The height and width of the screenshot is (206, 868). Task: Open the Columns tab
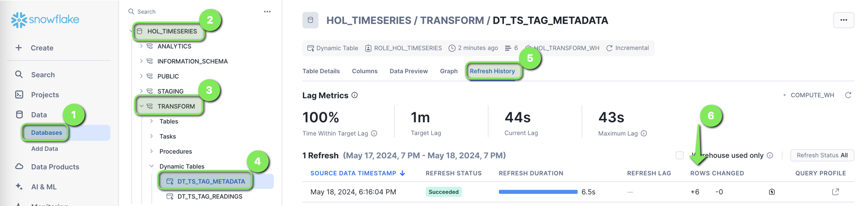point(365,71)
